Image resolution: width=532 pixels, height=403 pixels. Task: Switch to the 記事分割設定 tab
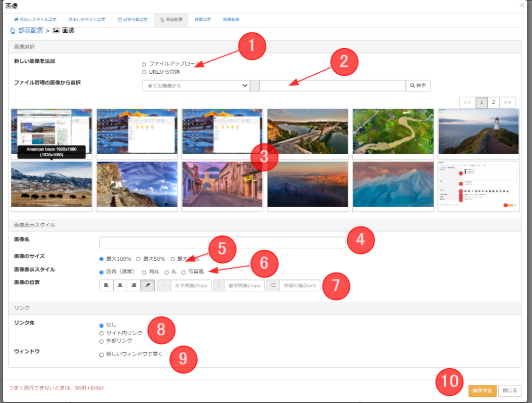[132, 20]
